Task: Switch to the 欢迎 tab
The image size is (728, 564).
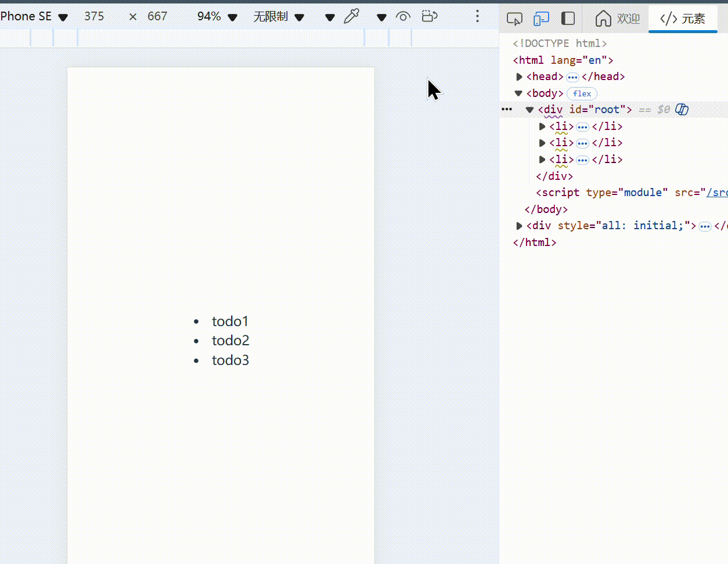Action: pos(627,18)
